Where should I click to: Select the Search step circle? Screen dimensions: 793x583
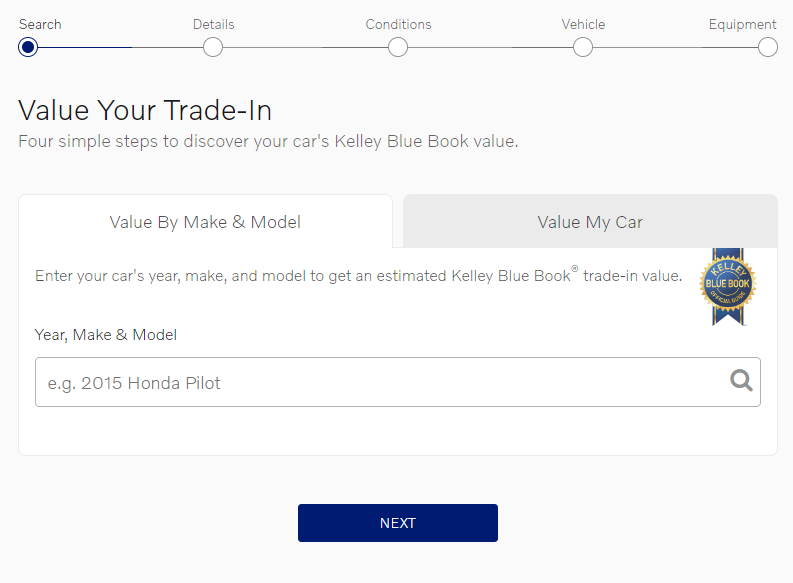pos(28,47)
